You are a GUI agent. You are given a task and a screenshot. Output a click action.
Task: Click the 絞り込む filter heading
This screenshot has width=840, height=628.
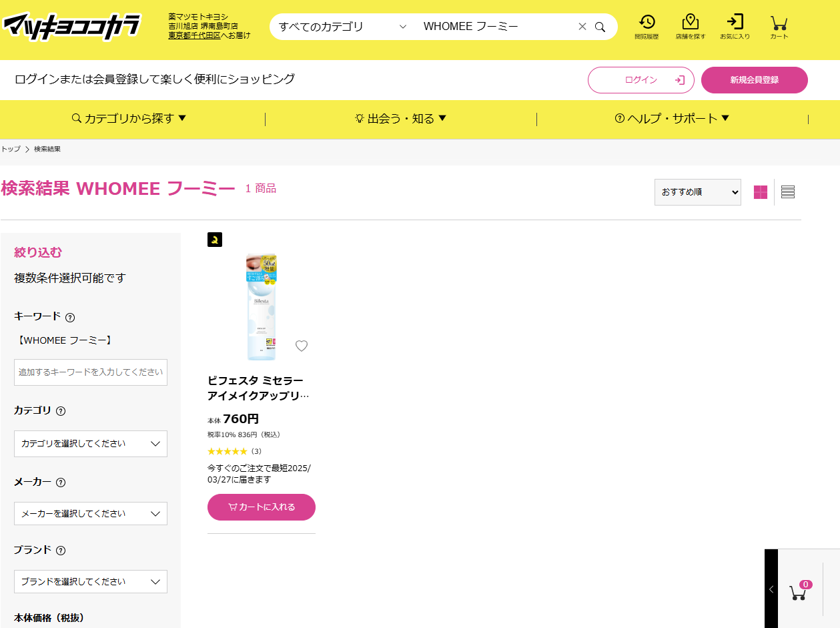click(38, 252)
